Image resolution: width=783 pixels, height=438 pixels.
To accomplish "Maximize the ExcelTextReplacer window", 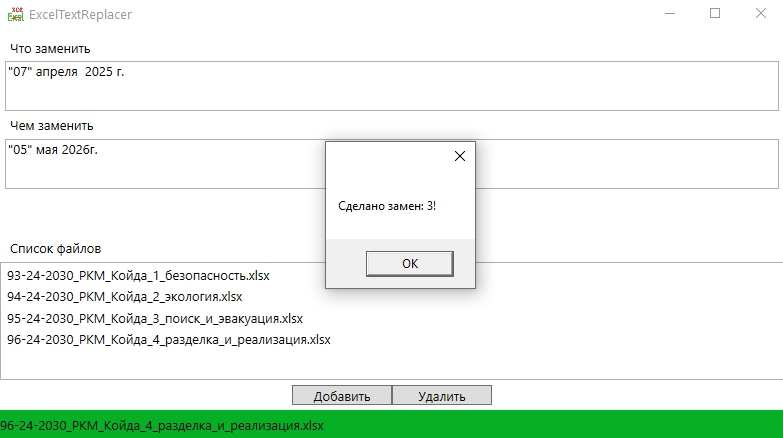I will (715, 13).
